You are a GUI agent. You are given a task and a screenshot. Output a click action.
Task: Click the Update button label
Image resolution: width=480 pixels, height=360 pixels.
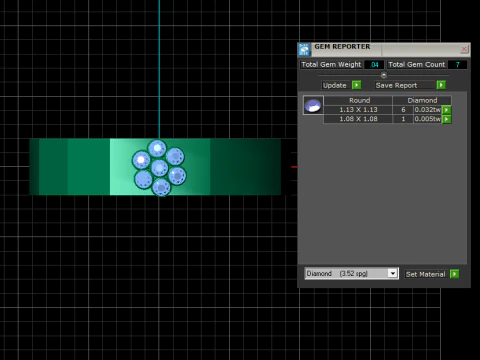334,85
